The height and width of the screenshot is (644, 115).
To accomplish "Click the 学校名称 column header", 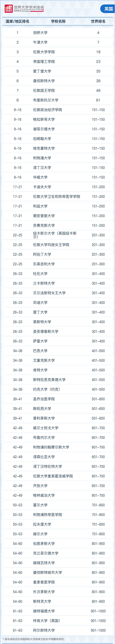I will pos(58,22).
